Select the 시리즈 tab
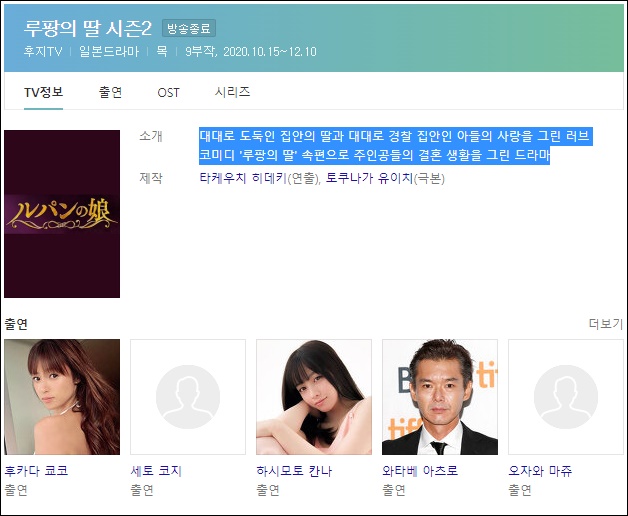The image size is (628, 516). (232, 92)
